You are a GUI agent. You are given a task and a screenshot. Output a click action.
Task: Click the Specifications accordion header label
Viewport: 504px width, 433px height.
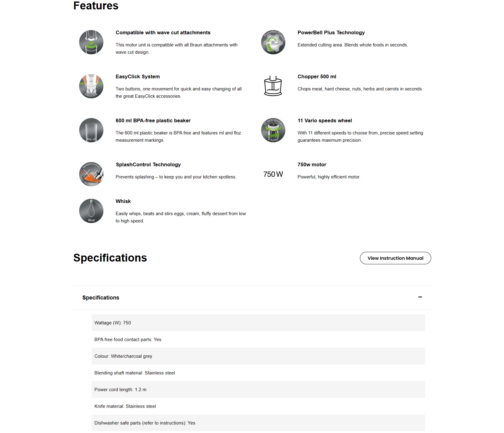[101, 298]
